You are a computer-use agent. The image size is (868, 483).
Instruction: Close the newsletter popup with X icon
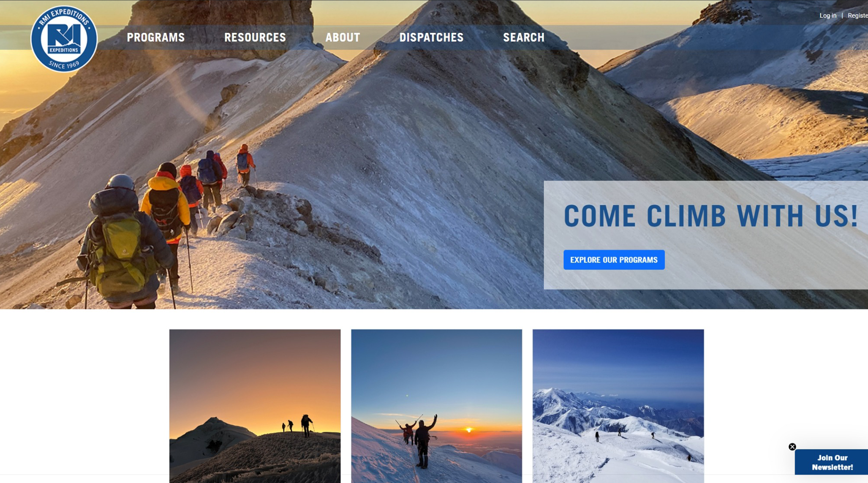click(x=792, y=447)
